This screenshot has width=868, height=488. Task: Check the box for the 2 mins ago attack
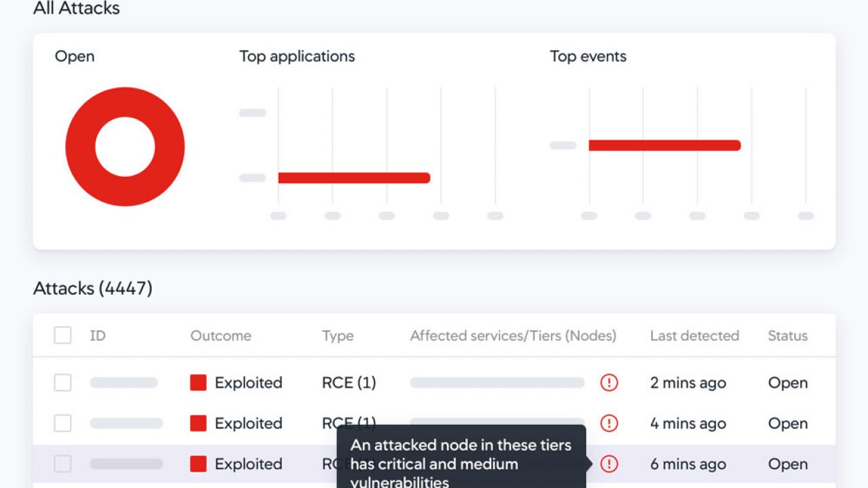click(x=62, y=383)
